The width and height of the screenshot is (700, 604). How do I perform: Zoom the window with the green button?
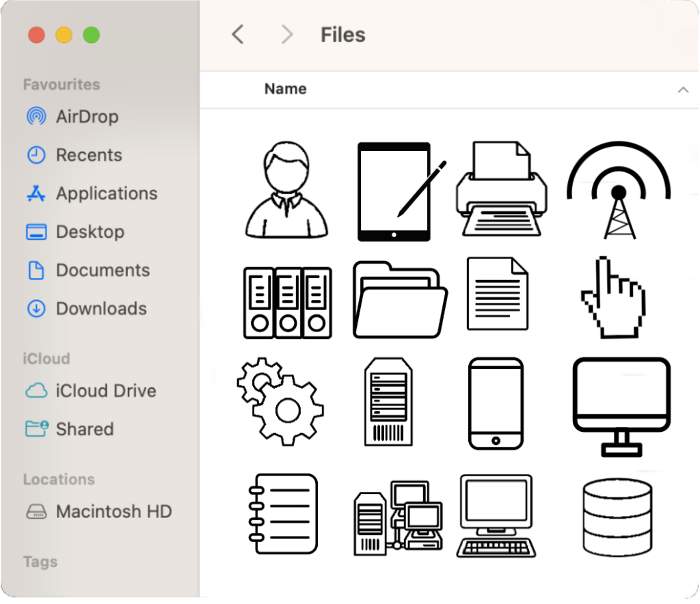[92, 35]
